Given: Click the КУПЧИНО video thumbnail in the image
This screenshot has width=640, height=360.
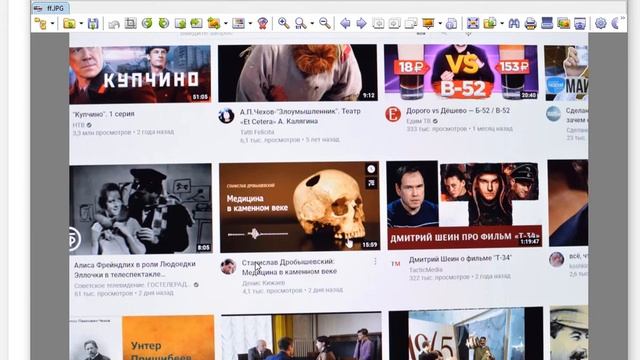Looking at the screenshot, I should point(140,74).
